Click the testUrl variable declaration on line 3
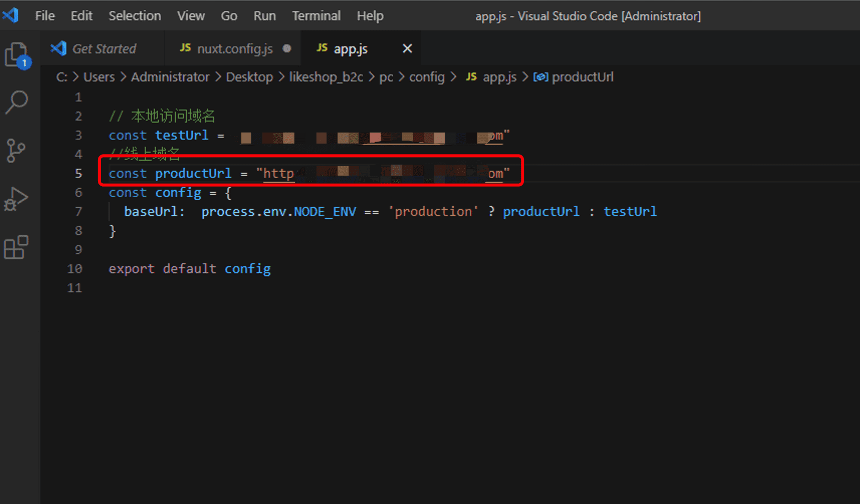860x504 pixels. tap(181, 136)
